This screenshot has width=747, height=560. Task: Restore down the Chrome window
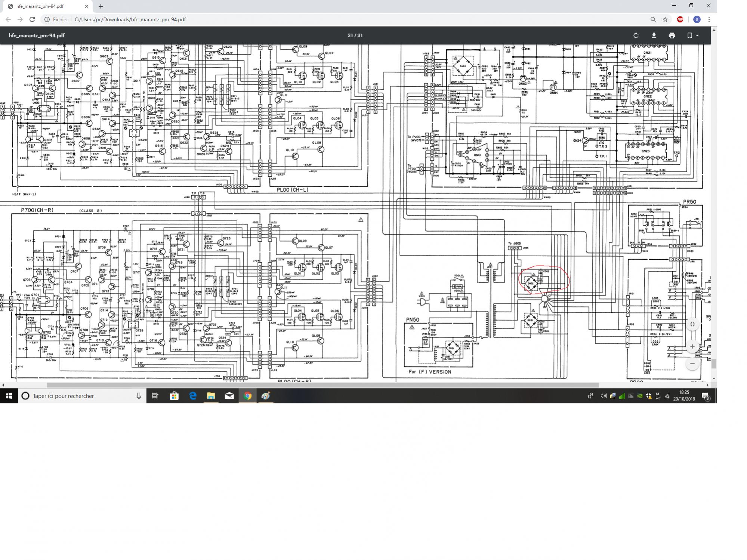tap(691, 6)
